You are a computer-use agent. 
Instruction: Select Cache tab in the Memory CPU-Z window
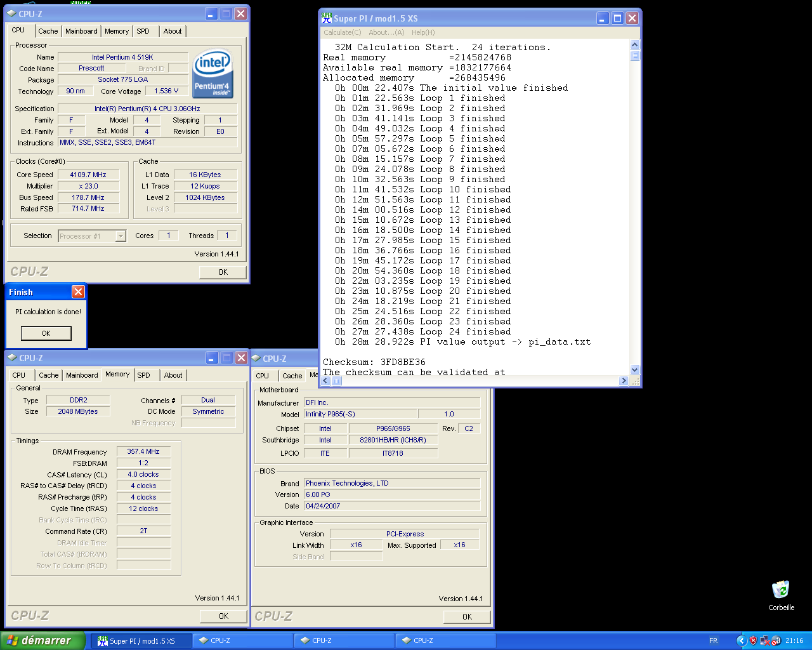pos(49,375)
